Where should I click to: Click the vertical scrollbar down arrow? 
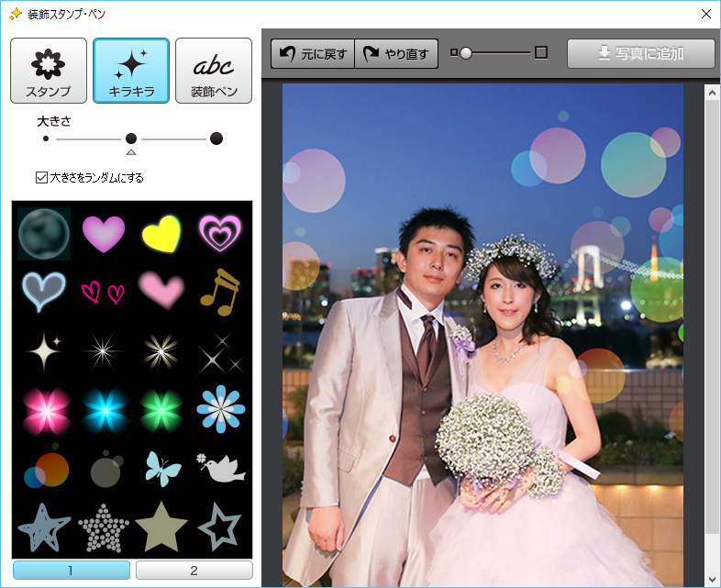point(712,579)
